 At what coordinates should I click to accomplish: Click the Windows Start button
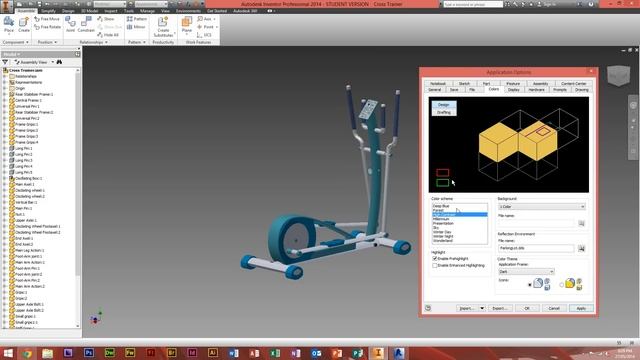click(x=8, y=353)
